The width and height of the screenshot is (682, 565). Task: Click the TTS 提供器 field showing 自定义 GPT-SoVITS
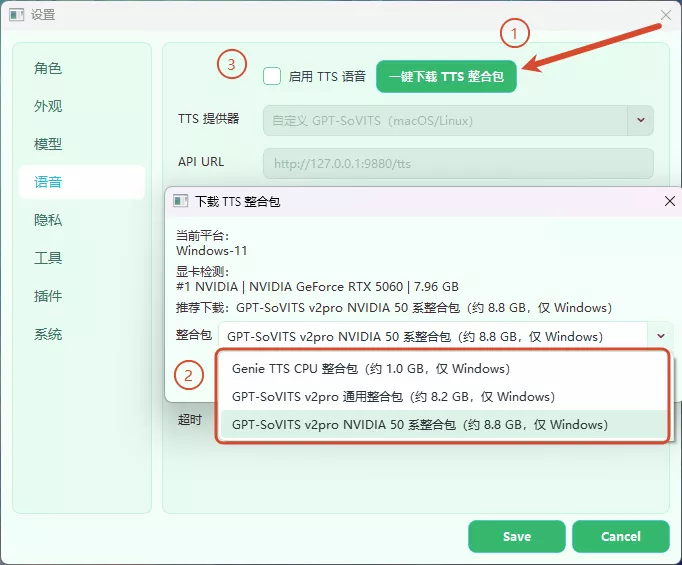point(458,120)
